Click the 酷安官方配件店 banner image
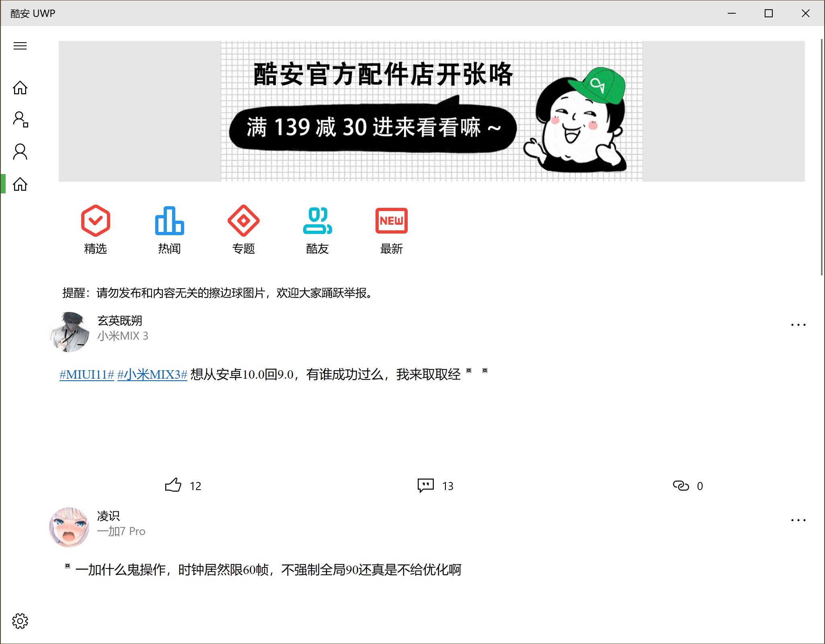 tap(431, 111)
